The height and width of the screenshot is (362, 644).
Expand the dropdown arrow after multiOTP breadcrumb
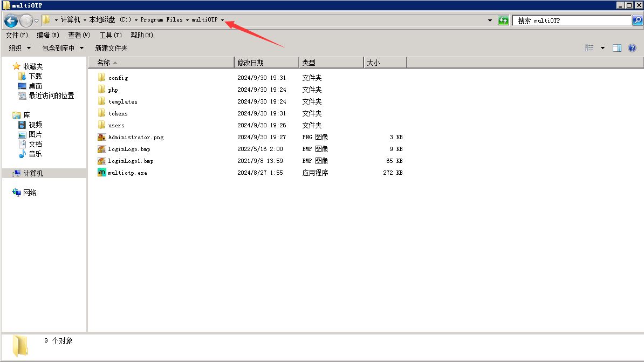coord(223,20)
